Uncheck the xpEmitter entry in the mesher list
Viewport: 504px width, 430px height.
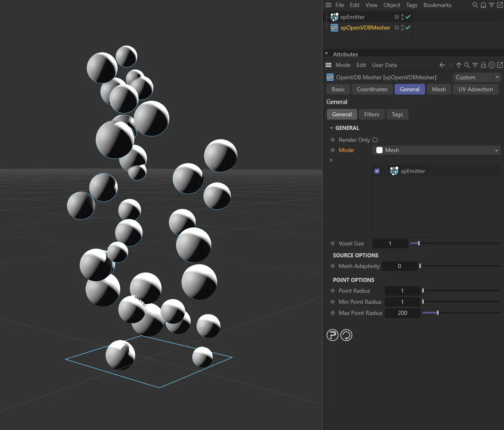377,171
